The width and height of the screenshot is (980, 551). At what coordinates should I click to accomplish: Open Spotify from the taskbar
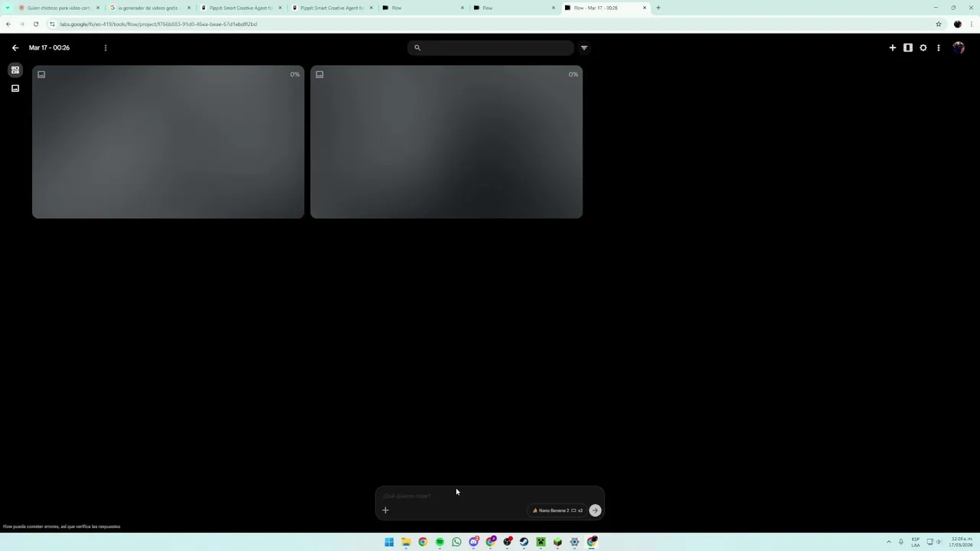coord(439,542)
